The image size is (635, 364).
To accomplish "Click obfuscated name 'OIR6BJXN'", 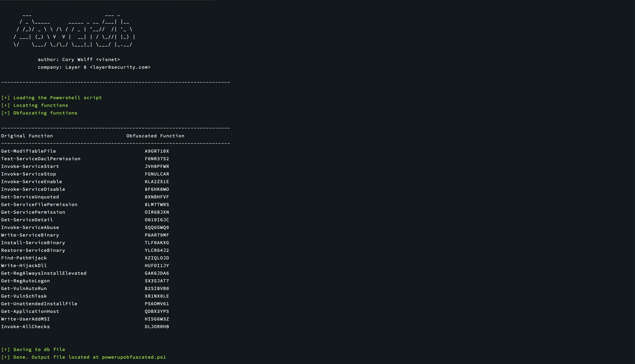I will coord(157,212).
